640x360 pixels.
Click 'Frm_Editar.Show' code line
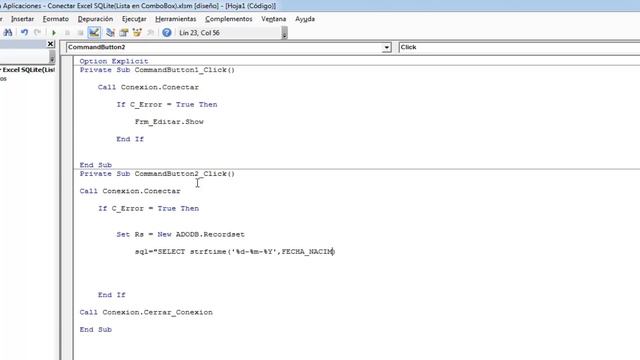[x=169, y=122]
